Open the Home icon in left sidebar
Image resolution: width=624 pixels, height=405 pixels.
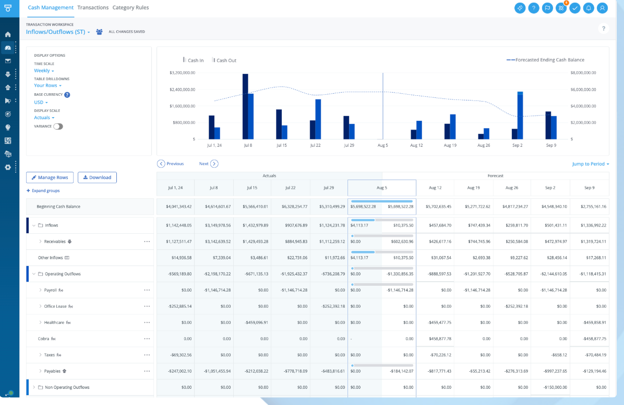(x=8, y=34)
